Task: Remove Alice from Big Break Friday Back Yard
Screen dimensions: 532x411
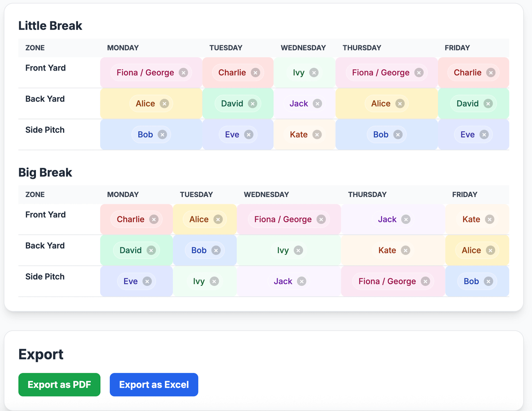Action: click(x=490, y=250)
